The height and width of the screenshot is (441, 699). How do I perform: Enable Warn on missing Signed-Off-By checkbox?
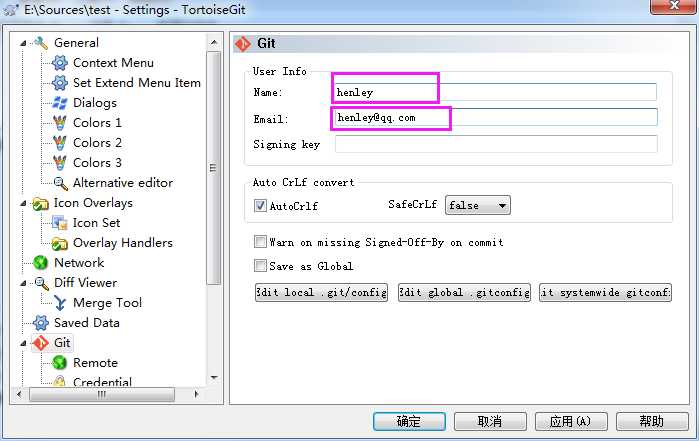click(x=260, y=242)
